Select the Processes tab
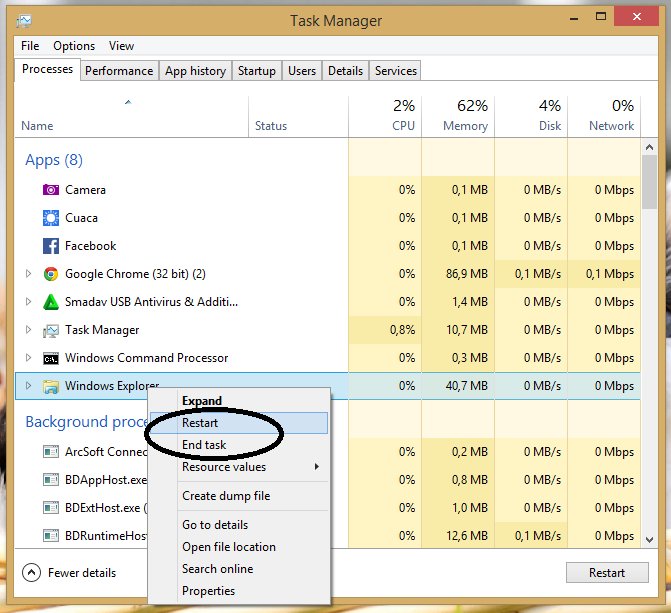 (x=48, y=69)
